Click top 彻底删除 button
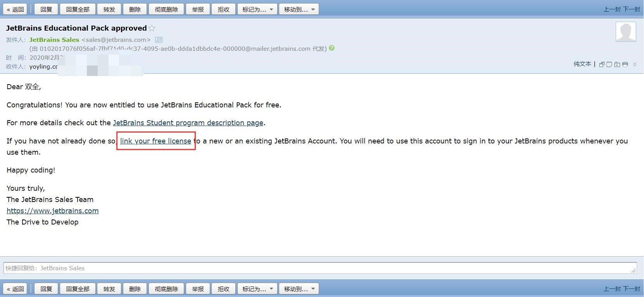 click(x=166, y=9)
